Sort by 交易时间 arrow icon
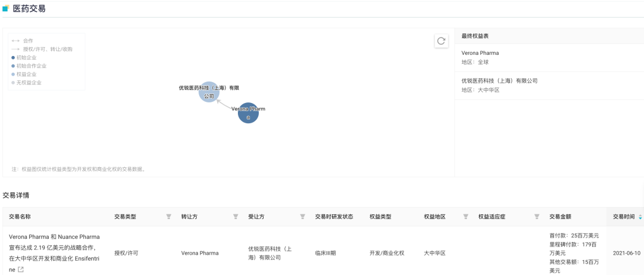Viewport: 644px width, 275px height. tap(640, 217)
